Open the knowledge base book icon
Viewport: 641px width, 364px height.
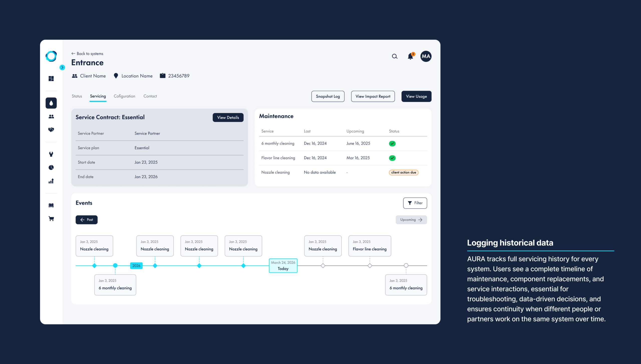click(x=51, y=205)
